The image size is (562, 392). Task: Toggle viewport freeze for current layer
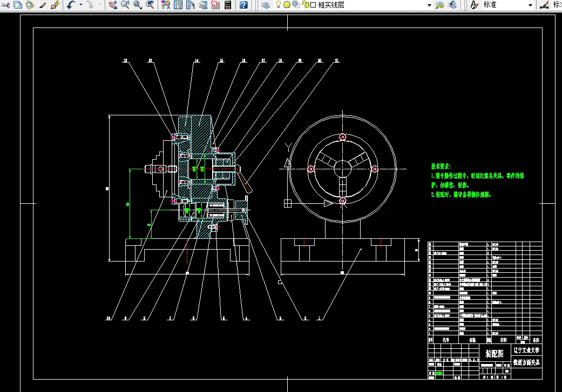pos(296,5)
